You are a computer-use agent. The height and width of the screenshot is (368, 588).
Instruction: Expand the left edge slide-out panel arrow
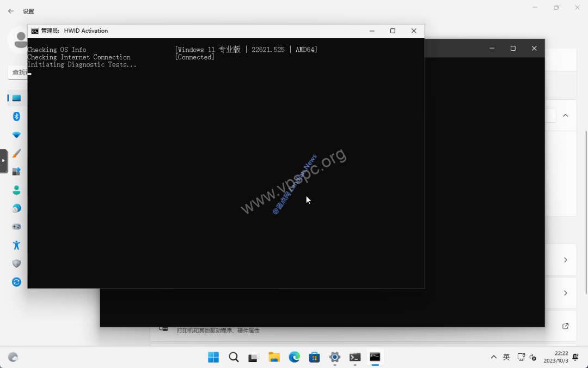[3, 161]
